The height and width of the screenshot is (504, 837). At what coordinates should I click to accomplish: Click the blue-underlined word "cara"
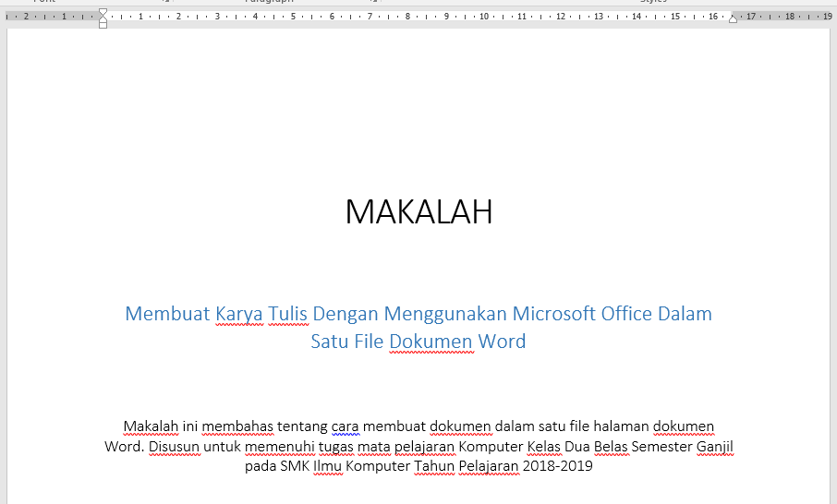click(x=346, y=426)
